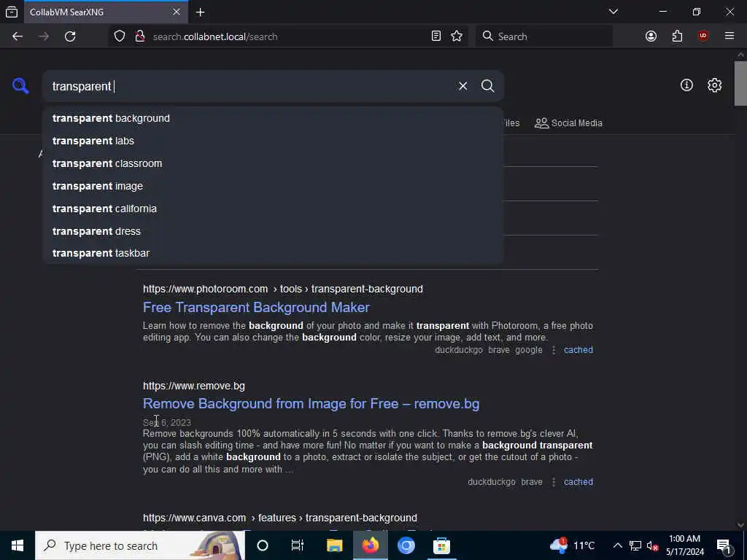Open cached link for remove.bg result
The image size is (747, 560).
point(578,482)
